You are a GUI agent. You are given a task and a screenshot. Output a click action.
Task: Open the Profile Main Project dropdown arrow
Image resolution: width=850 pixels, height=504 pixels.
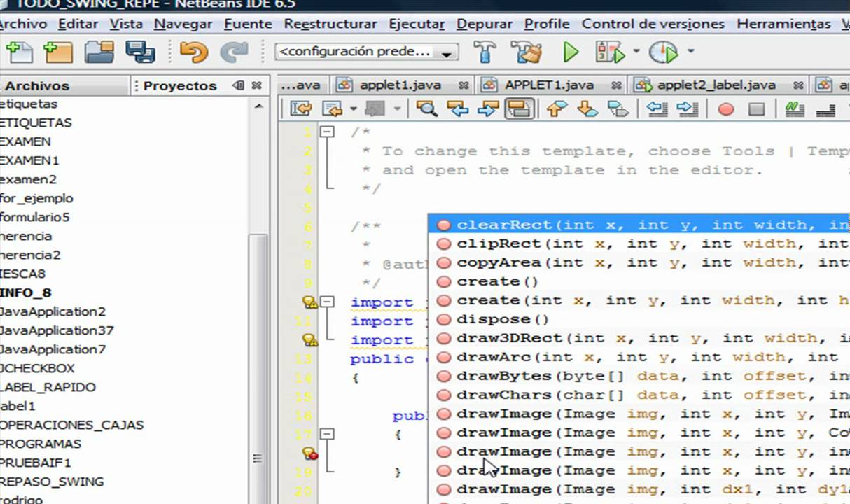click(690, 51)
